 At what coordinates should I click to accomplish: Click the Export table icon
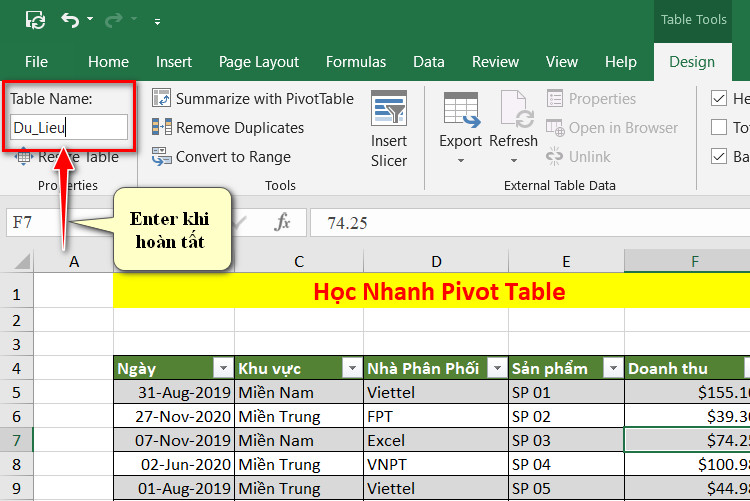click(461, 110)
